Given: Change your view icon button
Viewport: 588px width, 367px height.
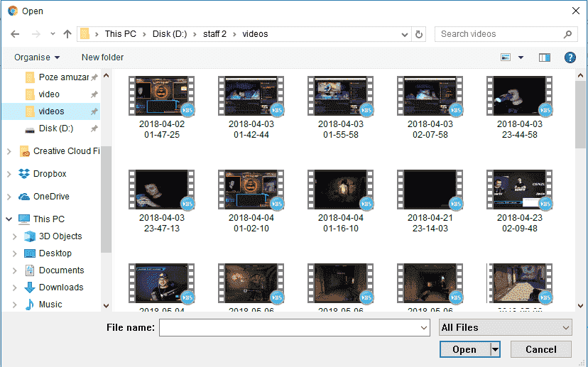Looking at the screenshot, I should (x=506, y=57).
